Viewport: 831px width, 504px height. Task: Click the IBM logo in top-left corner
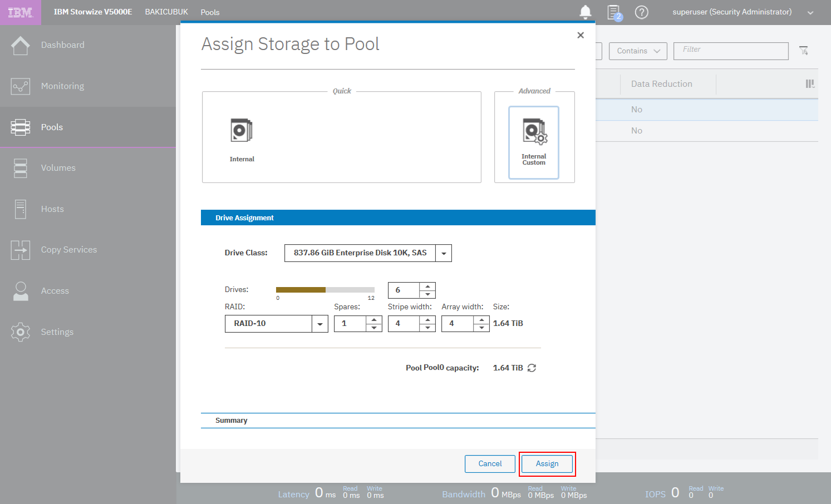20,12
